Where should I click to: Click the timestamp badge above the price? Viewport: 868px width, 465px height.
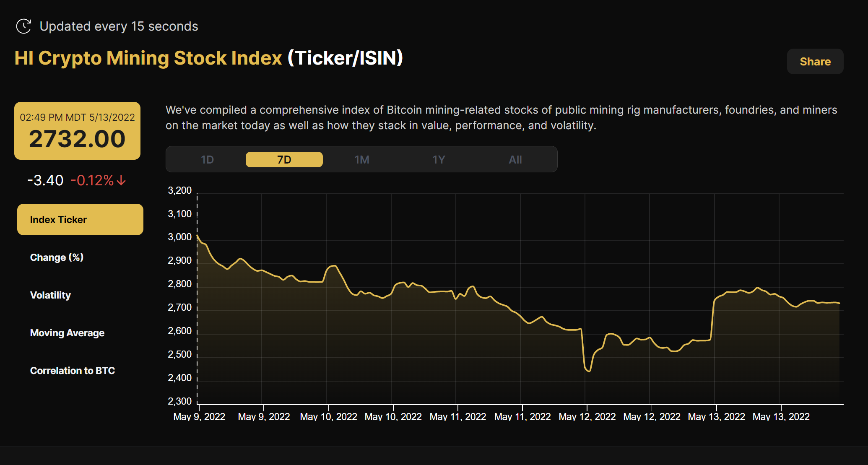[78, 117]
